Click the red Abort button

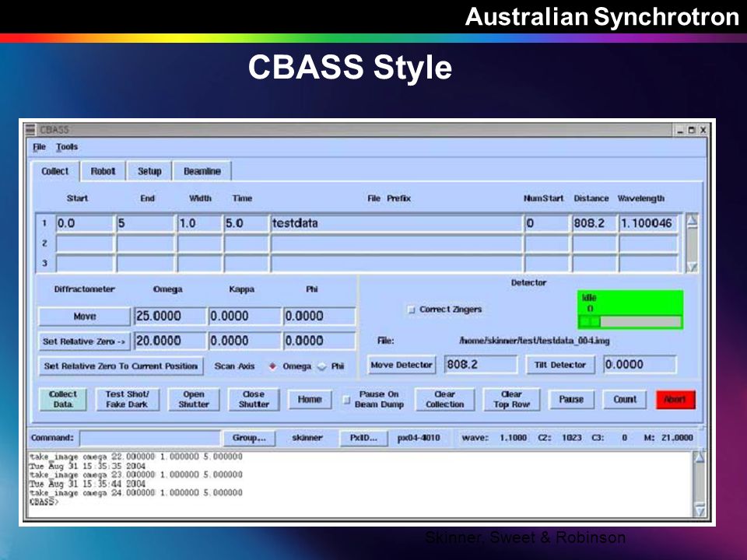675,399
